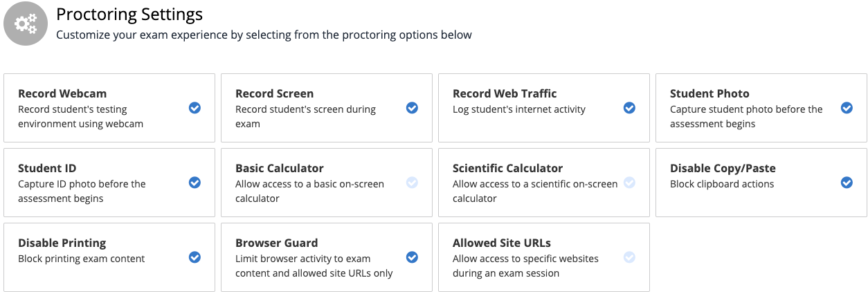This screenshot has width=868, height=296.
Task: Click the Scientific Calculator card description
Action: click(x=535, y=191)
